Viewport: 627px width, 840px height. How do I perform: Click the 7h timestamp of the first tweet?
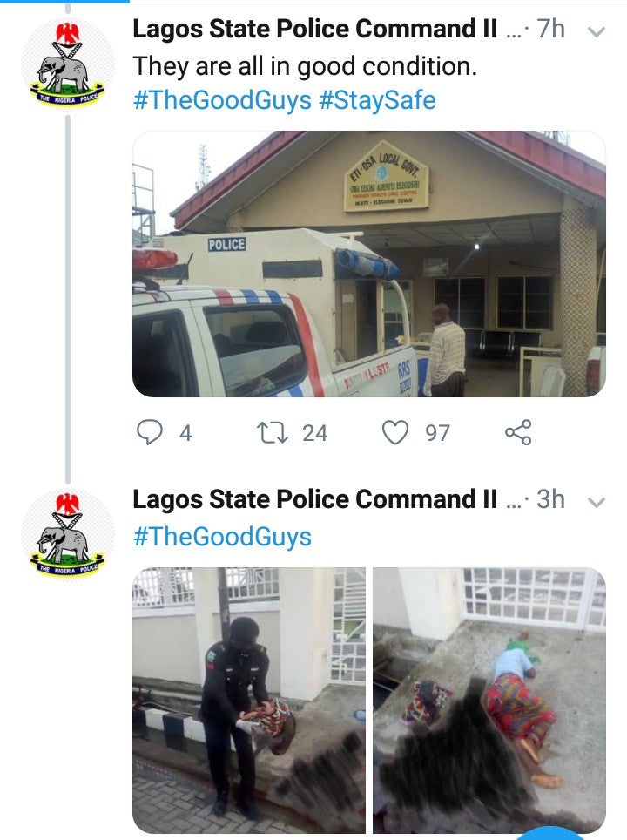point(551,30)
